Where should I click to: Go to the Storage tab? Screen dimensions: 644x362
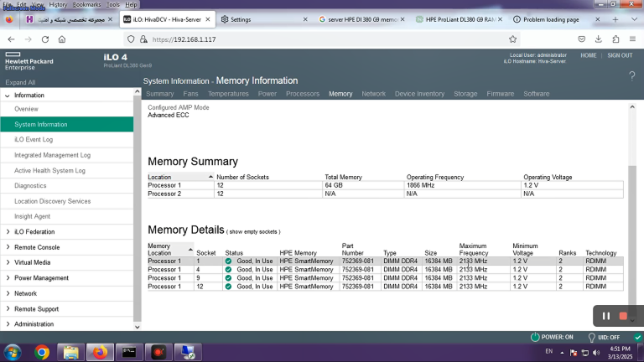tap(465, 94)
